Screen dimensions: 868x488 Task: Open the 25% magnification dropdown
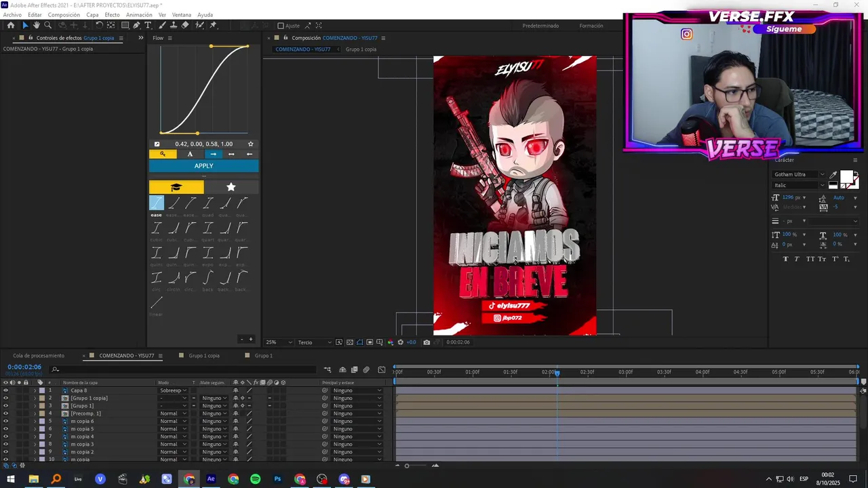(x=279, y=342)
